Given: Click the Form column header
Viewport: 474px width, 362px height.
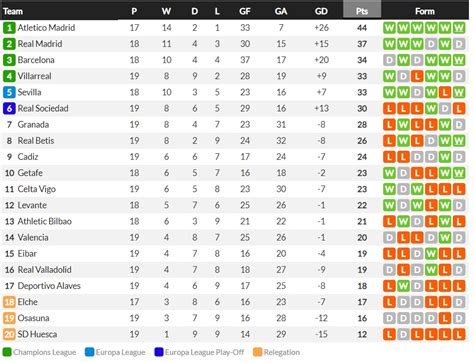Looking at the screenshot, I should (x=425, y=11).
